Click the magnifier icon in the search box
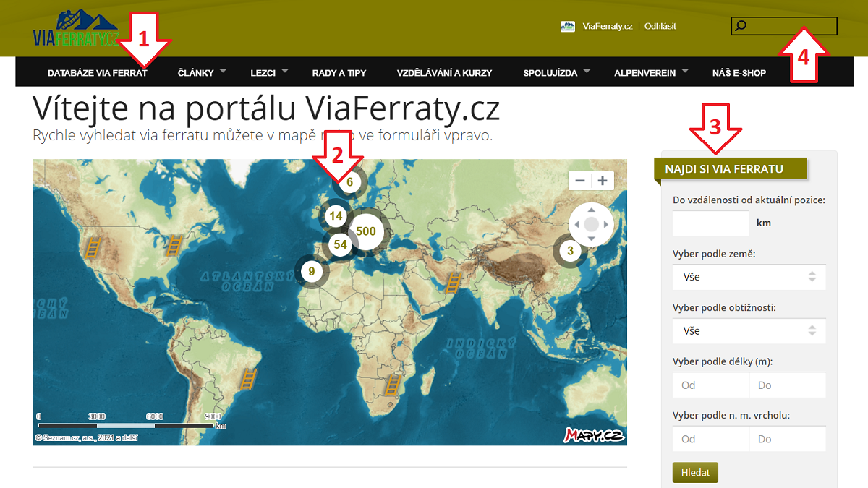The image size is (868, 488). (x=740, y=27)
